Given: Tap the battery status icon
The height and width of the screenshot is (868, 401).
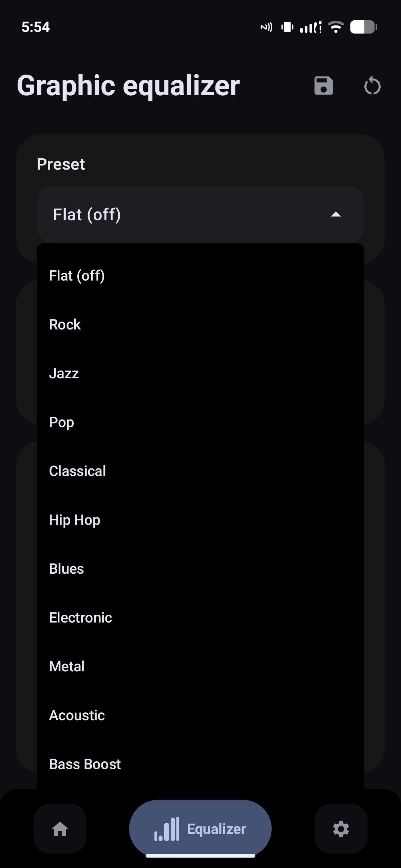Looking at the screenshot, I should coord(363,27).
